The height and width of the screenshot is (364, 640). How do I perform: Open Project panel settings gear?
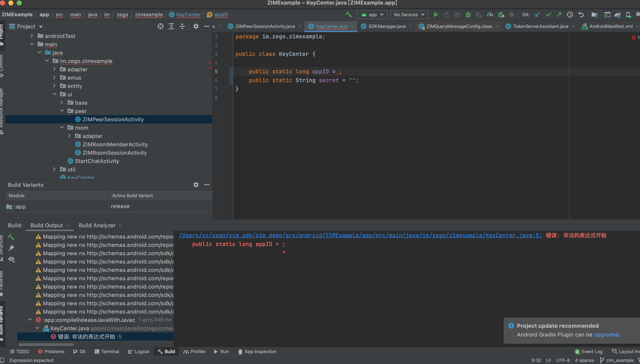coord(196,26)
